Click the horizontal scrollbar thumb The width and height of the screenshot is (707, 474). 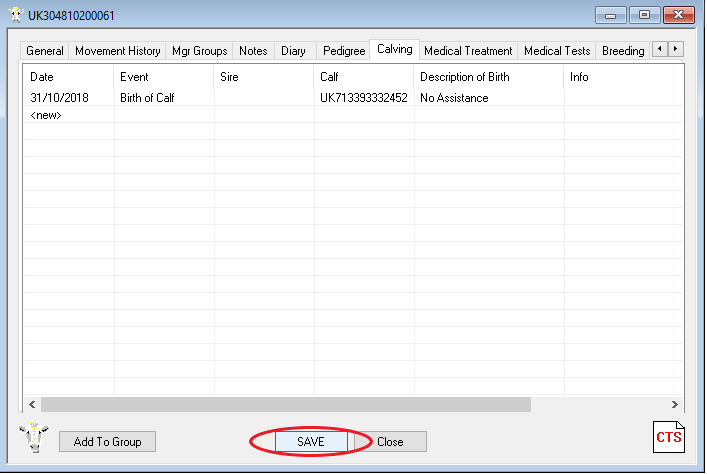click(x=285, y=404)
